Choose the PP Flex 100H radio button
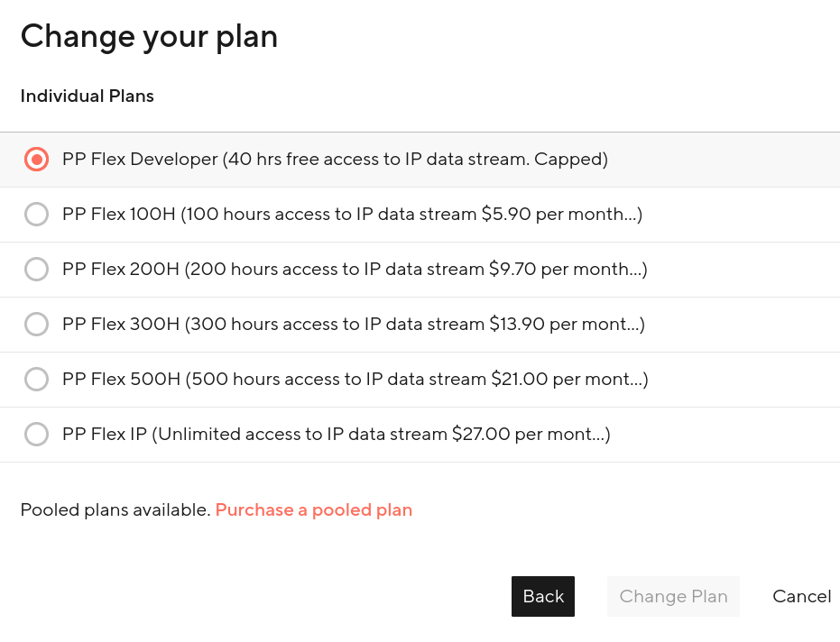Screen dimensions: 840x642 (36, 215)
